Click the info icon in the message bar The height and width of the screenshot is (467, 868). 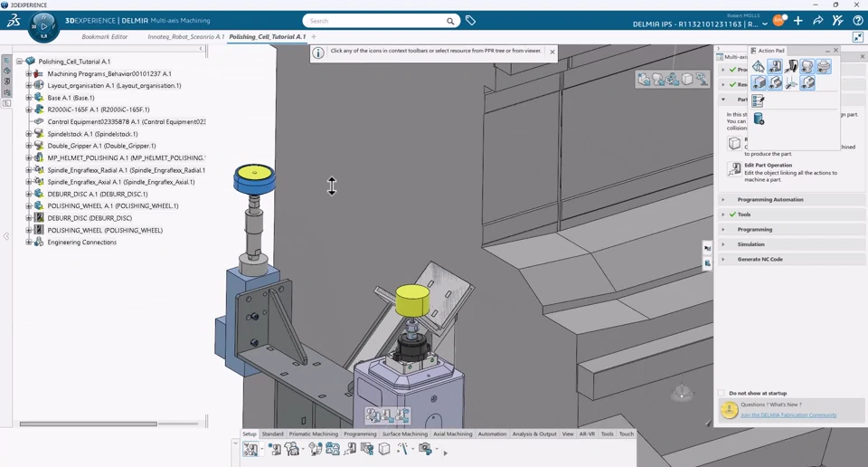click(318, 53)
